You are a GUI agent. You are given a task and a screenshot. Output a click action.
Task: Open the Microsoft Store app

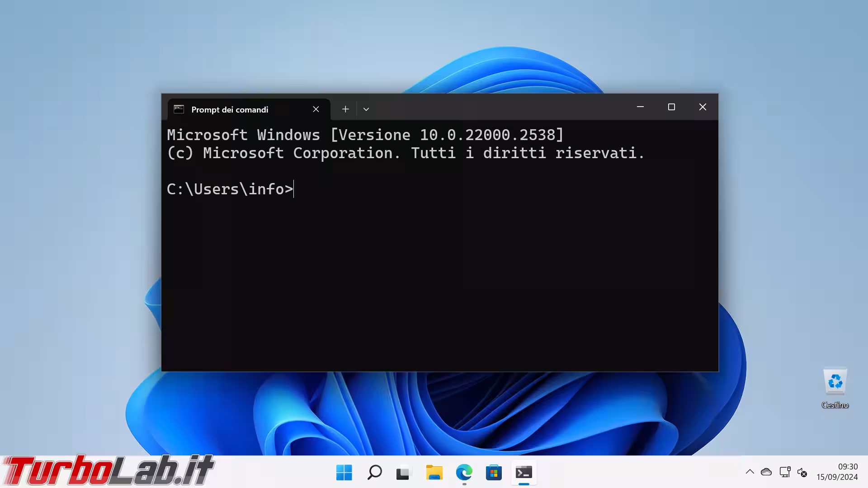pyautogui.click(x=494, y=473)
